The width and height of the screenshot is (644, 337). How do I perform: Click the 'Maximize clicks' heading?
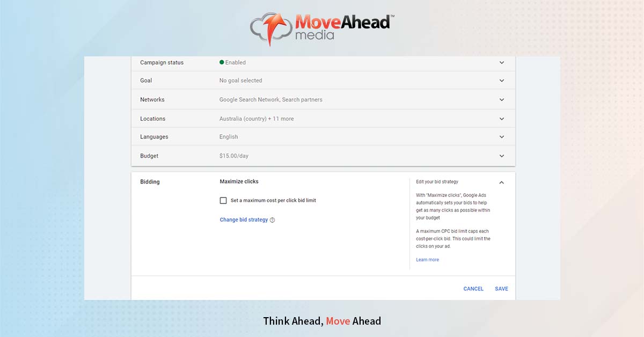(x=239, y=182)
